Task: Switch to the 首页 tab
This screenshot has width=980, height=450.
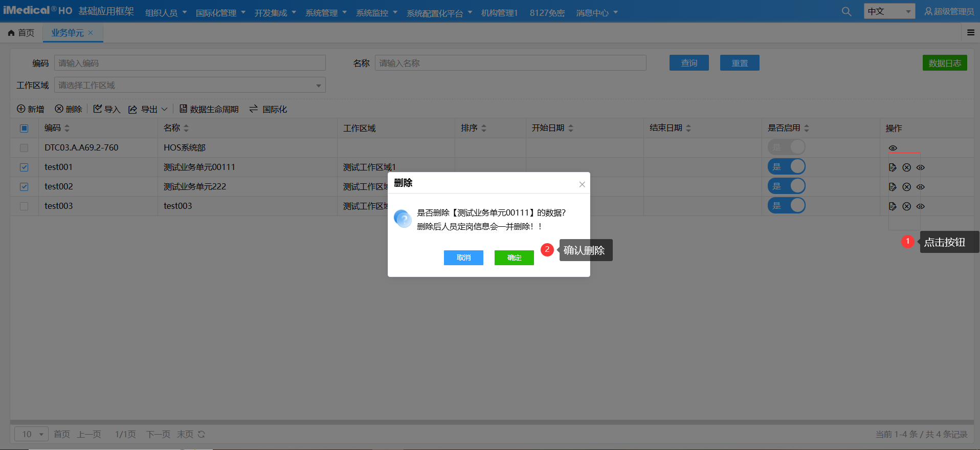Action: 21,33
